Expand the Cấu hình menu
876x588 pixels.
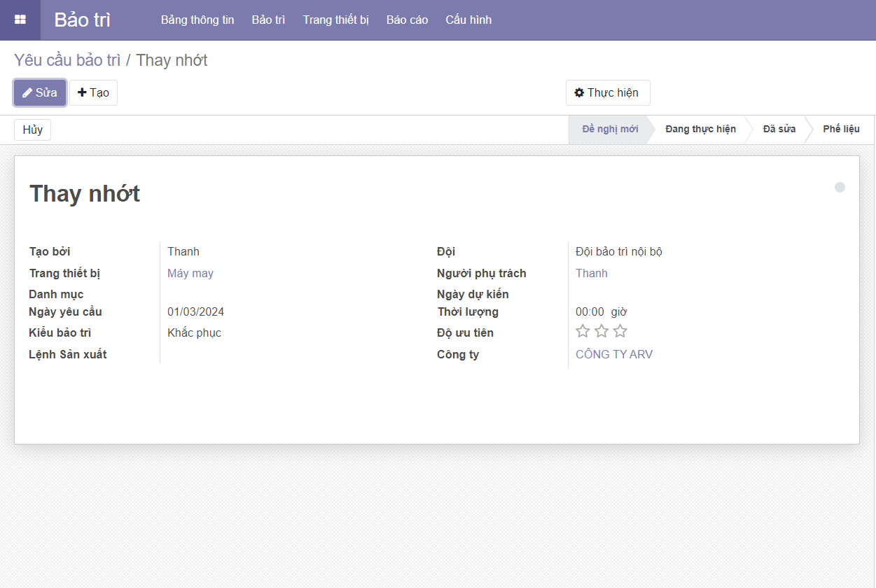(468, 20)
